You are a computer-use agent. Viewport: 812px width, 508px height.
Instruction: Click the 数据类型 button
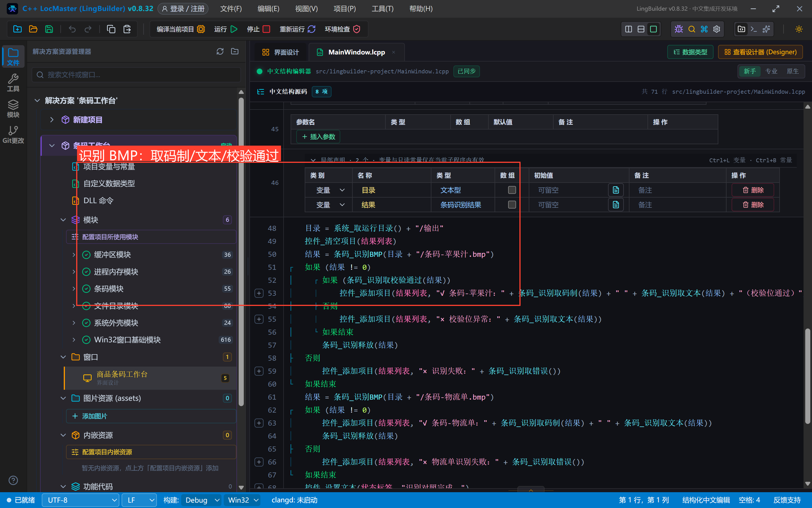[690, 52]
